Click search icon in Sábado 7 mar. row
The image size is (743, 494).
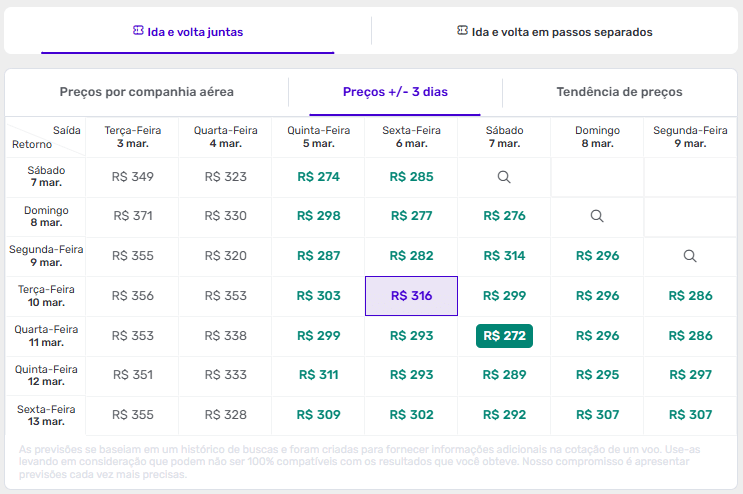tap(504, 177)
